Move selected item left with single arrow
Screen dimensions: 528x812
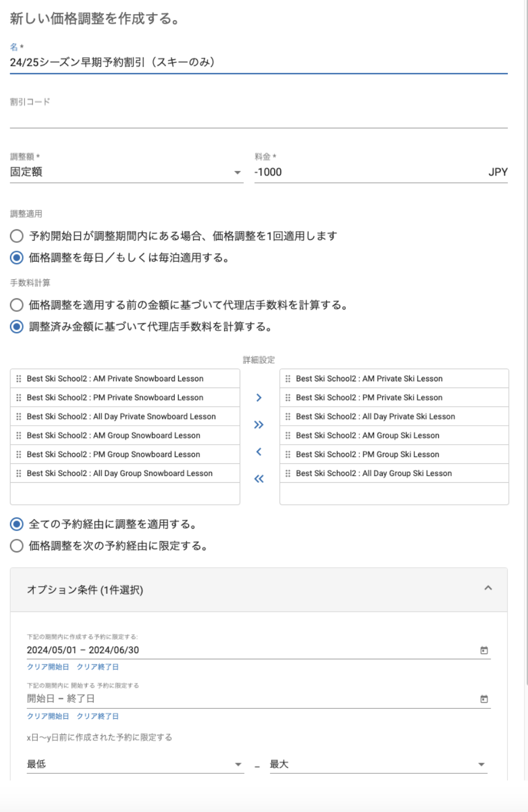pos(259,451)
